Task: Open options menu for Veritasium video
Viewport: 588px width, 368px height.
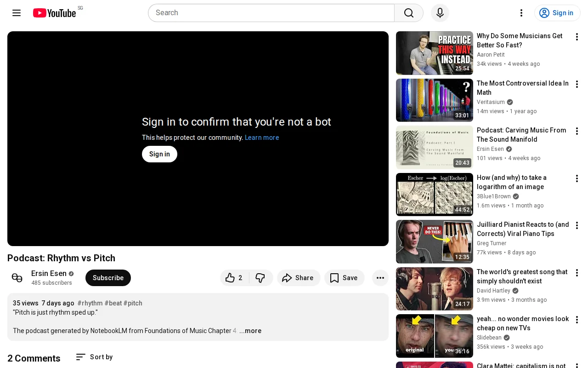Action: click(x=577, y=84)
